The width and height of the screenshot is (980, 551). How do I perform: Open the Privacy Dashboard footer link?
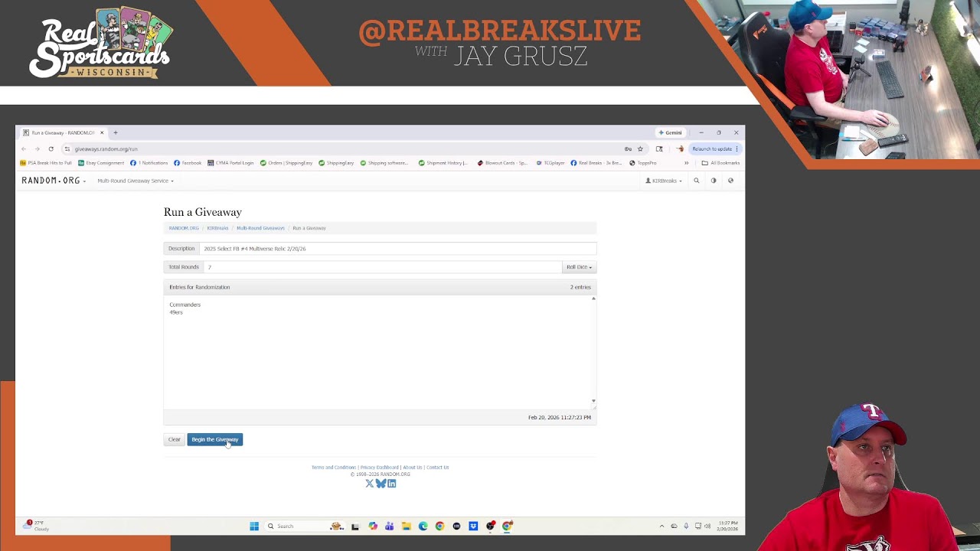point(380,468)
